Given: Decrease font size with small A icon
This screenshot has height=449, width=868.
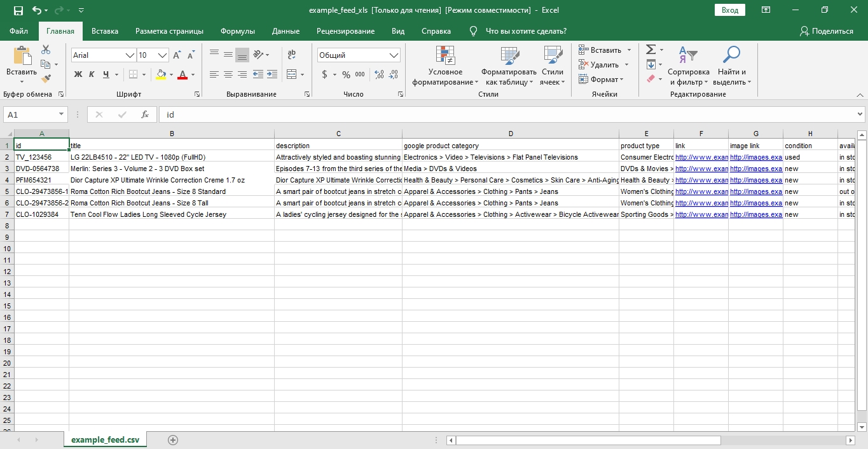Looking at the screenshot, I should click(191, 55).
